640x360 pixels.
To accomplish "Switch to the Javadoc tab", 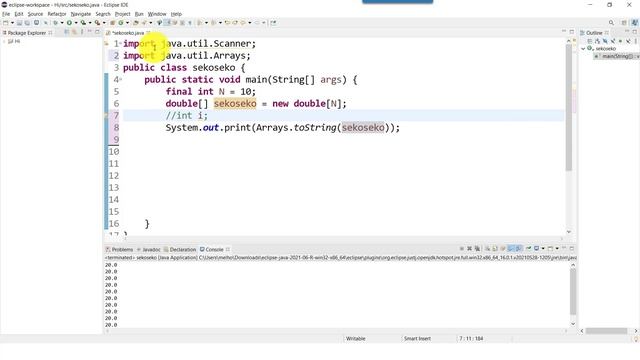I will point(149,249).
